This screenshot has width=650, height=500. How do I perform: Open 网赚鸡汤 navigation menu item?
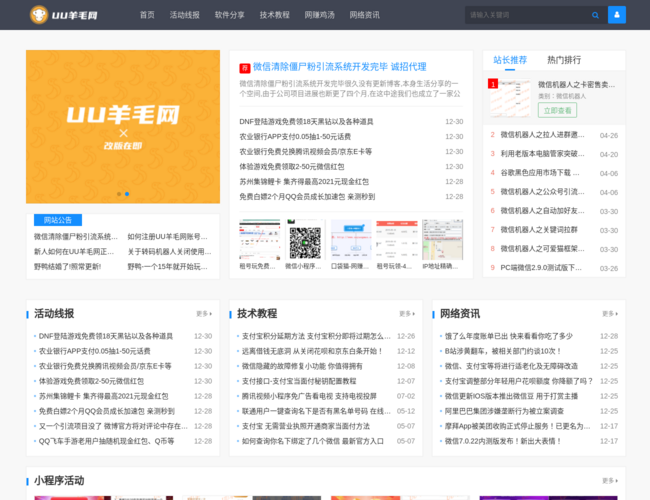point(320,15)
